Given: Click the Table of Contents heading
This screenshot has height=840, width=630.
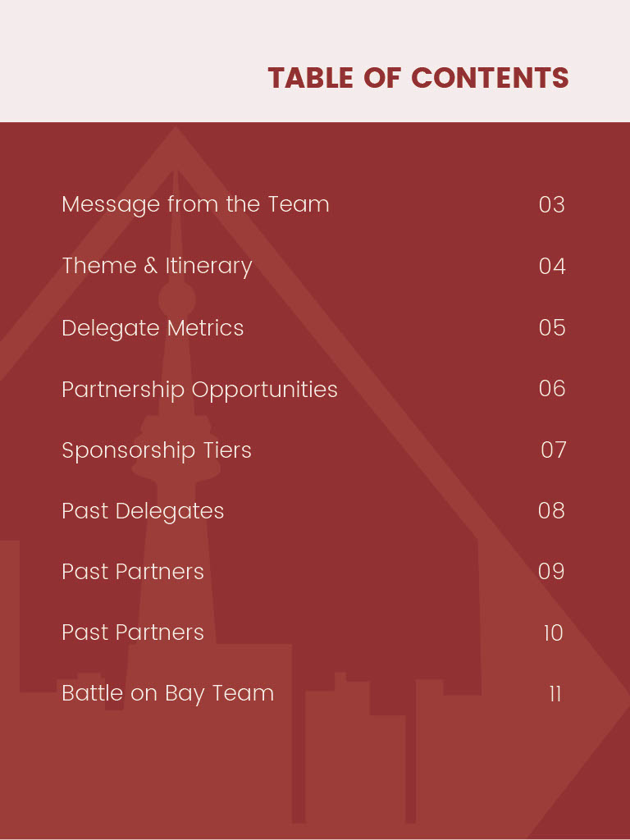Looking at the screenshot, I should (418, 78).
